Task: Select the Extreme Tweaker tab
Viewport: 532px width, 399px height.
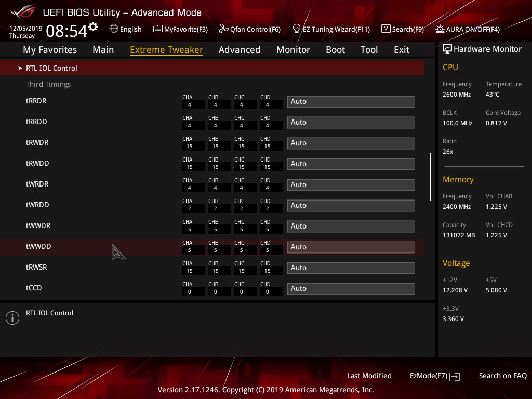Action: [166, 49]
